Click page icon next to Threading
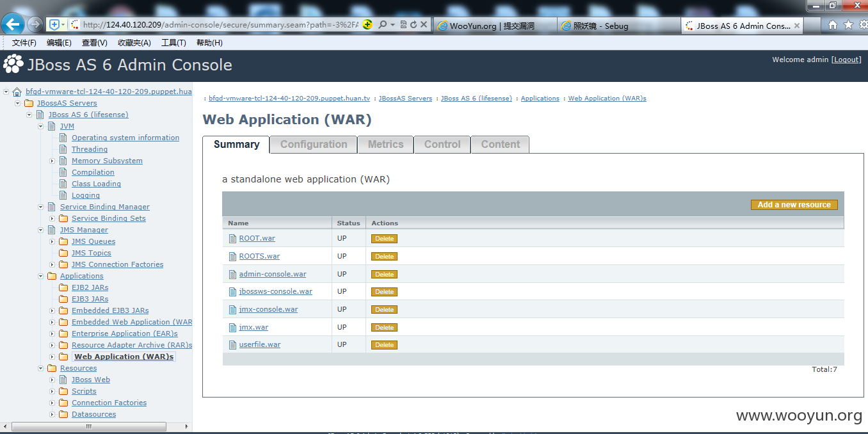Viewport: 868px width, 434px height. pos(63,149)
